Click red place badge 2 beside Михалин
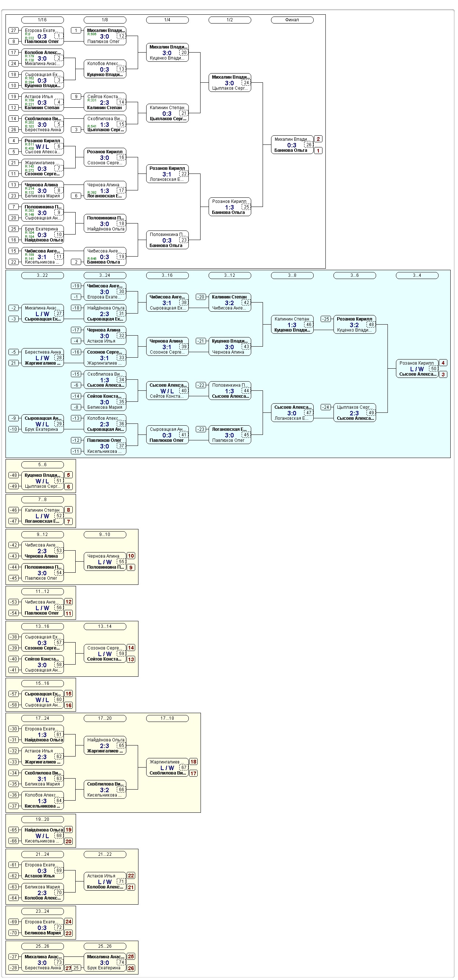Image resolution: width=458 pixels, height=980 pixels. click(x=318, y=139)
